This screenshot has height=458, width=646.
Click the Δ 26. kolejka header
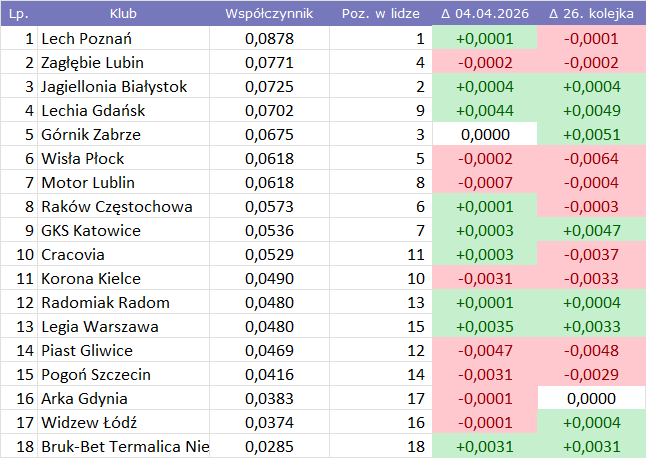pos(591,14)
